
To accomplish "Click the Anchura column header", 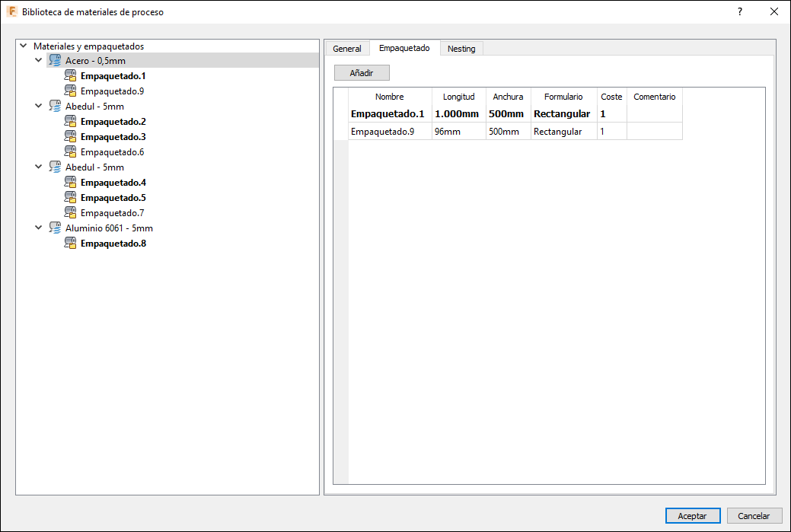I will click(508, 97).
